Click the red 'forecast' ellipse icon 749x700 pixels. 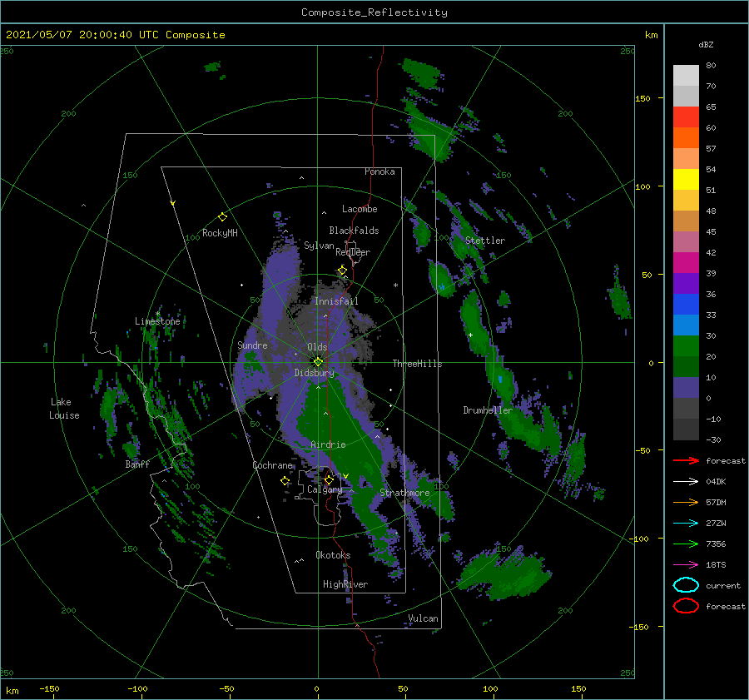click(686, 606)
